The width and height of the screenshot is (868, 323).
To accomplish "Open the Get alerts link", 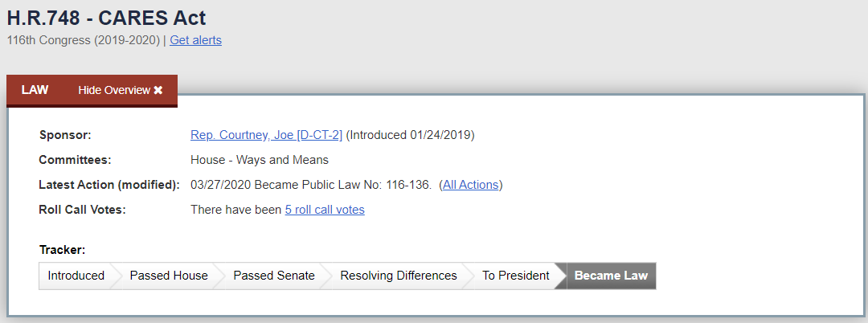I will click(195, 40).
